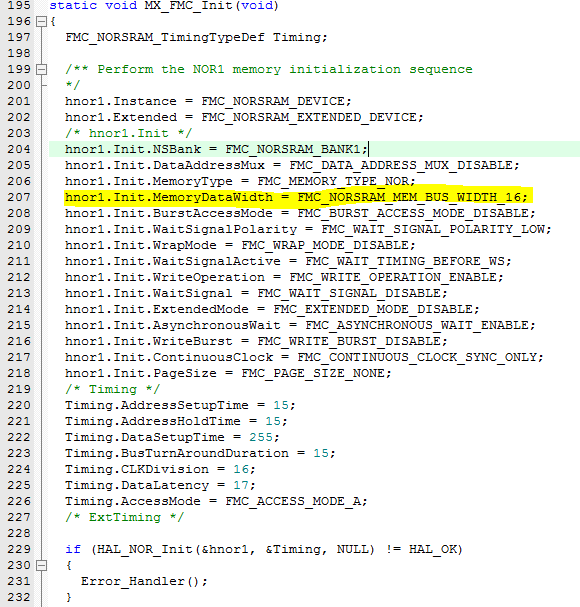Click hnor1.Init.WaitSignalActive identifier

pos(173,261)
